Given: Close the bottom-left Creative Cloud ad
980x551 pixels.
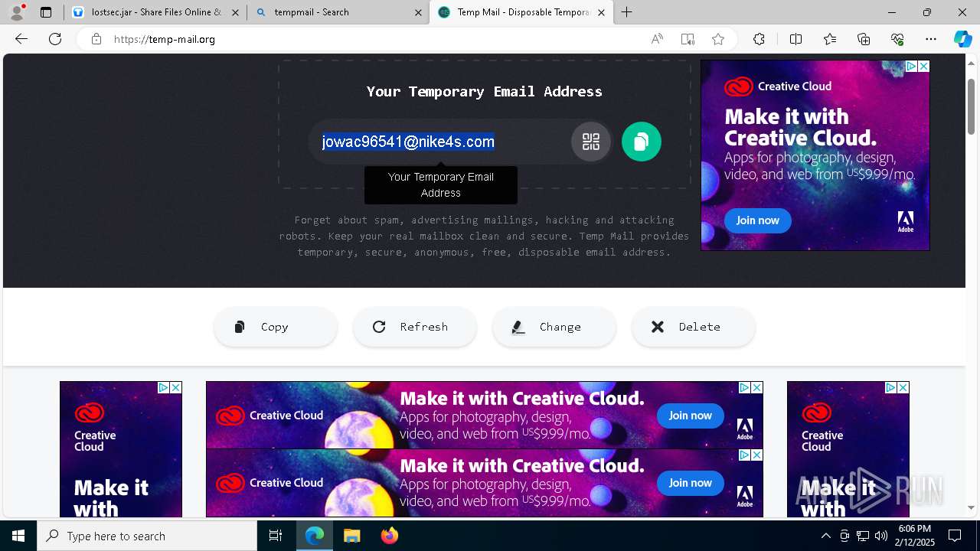Looking at the screenshot, I should pos(175,388).
